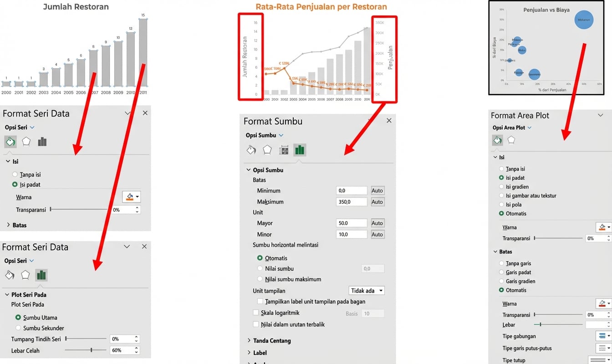The height and width of the screenshot is (364, 612).
Task: Tick the Nilai dalam urutan terbalik checkbox
Action: coord(256,324)
